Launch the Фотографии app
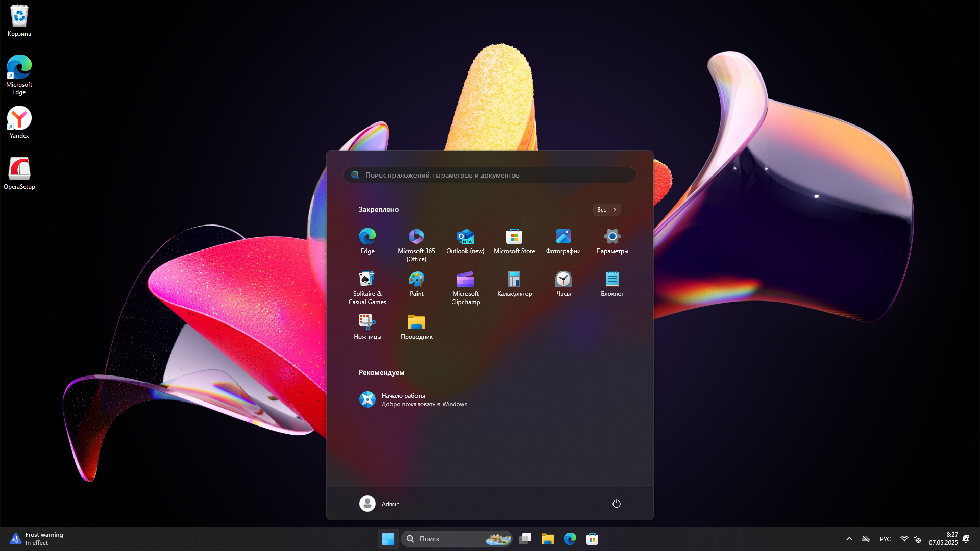 pyautogui.click(x=563, y=242)
